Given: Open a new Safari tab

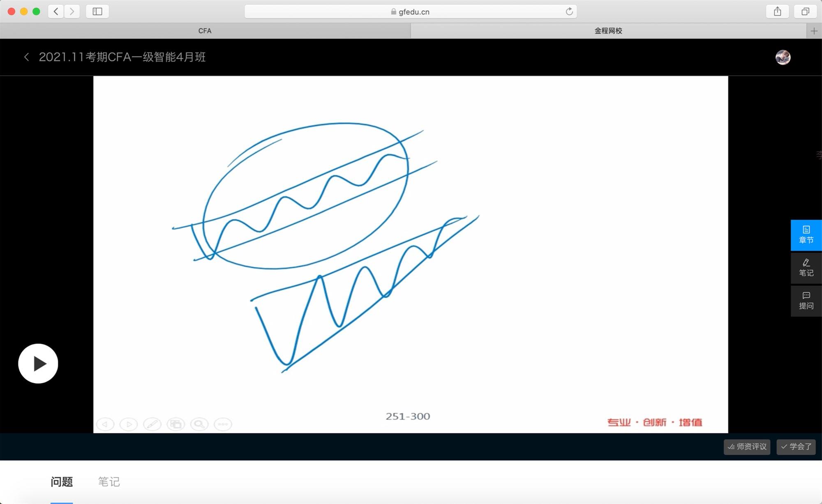Looking at the screenshot, I should tap(814, 31).
